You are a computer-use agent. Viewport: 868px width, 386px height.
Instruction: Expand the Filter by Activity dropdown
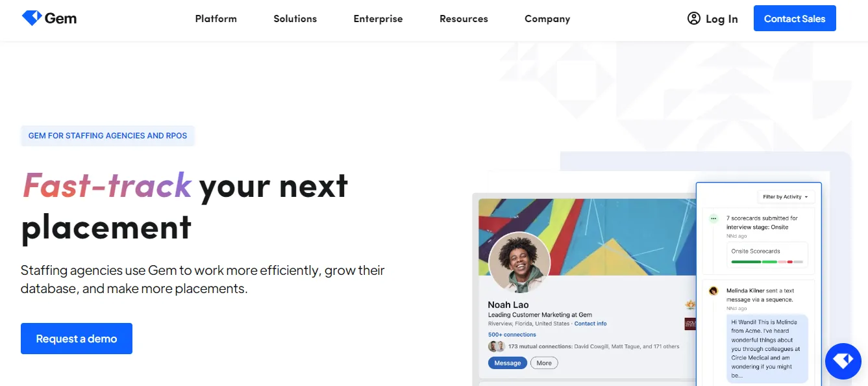785,197
